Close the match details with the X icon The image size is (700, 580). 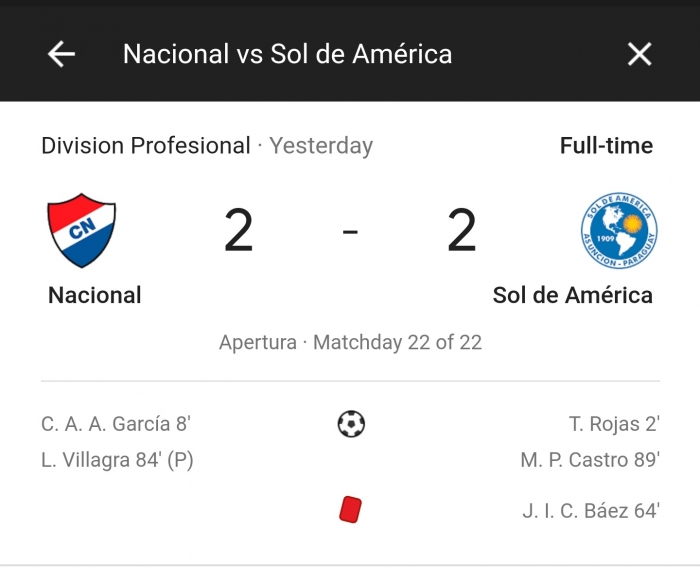click(x=639, y=54)
